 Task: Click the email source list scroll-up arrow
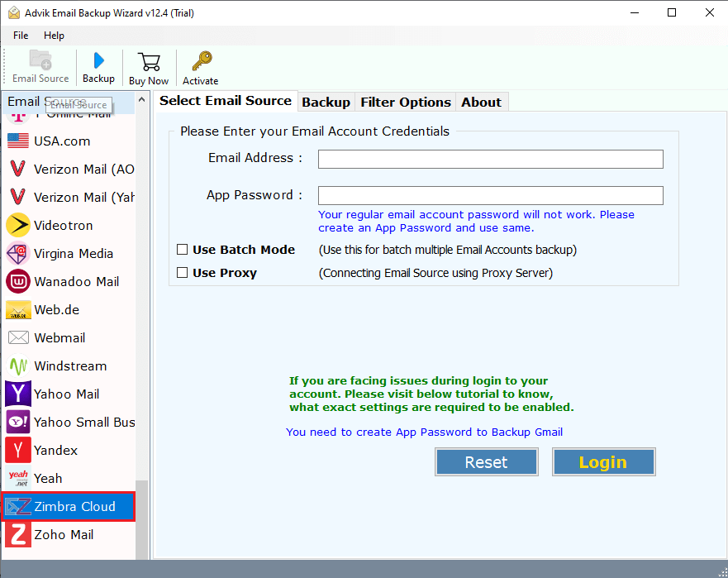[x=141, y=99]
